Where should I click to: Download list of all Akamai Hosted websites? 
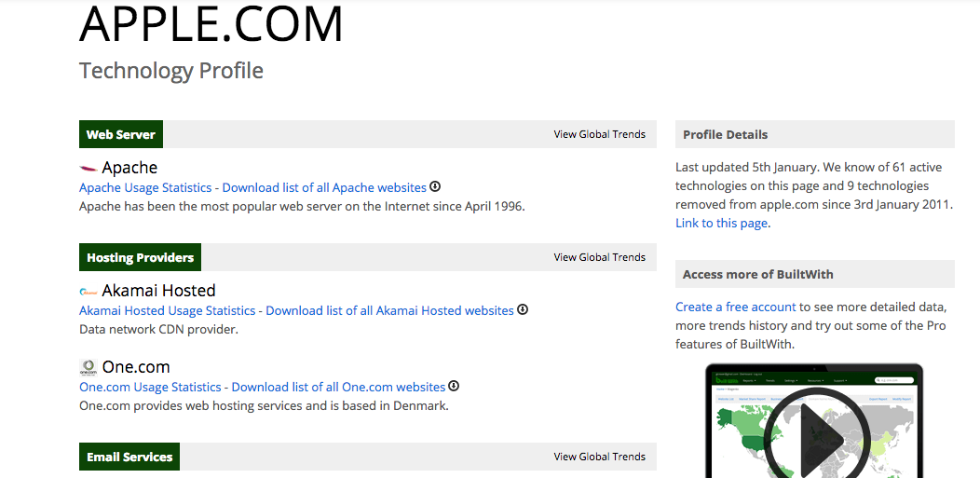390,310
